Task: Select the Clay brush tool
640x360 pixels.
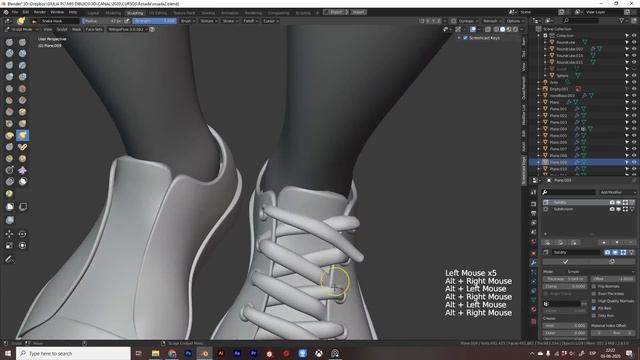Action: pyautogui.click(x=9, y=53)
